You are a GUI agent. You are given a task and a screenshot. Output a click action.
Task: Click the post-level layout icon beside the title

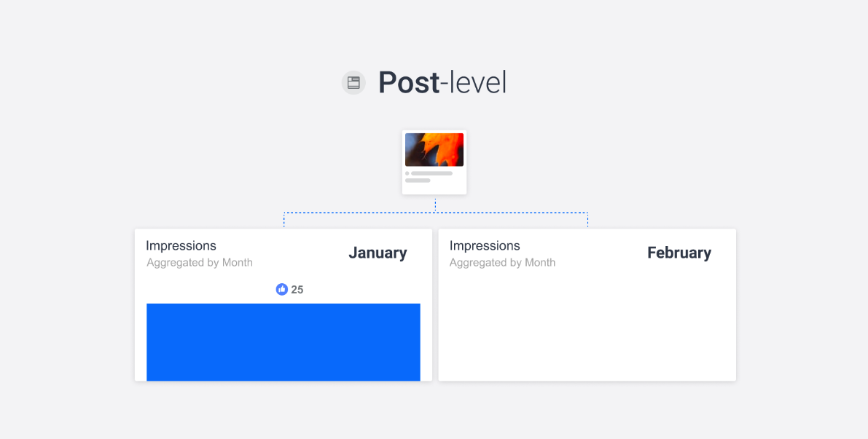coord(353,83)
